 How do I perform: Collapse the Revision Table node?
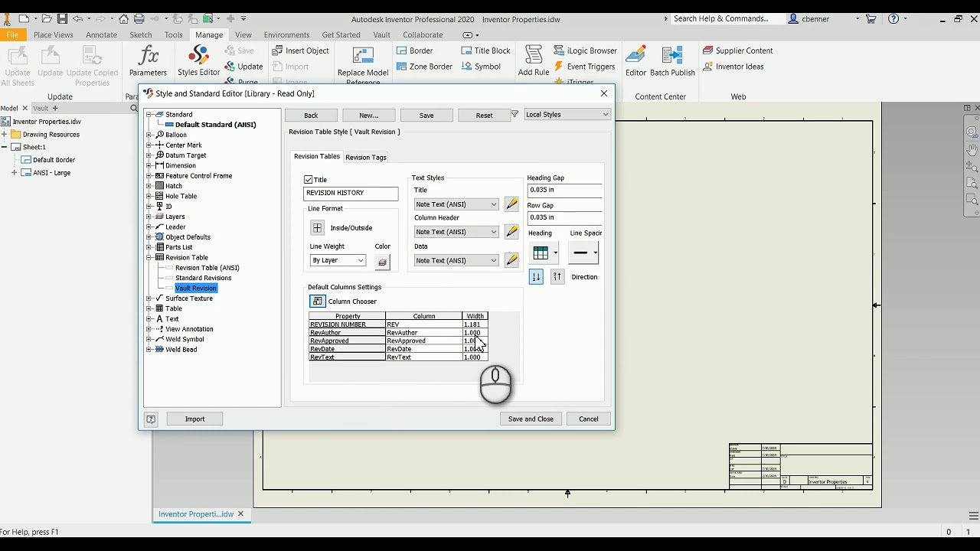coord(149,258)
